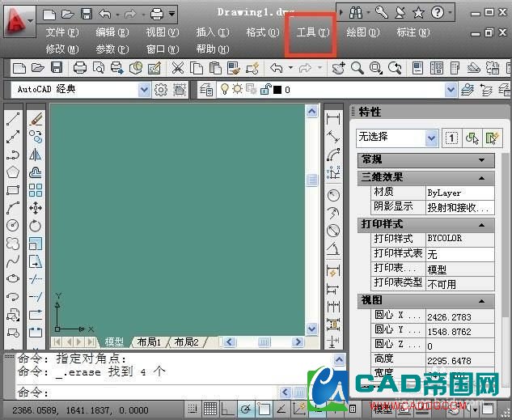
Task: Select the Aligned dimension tool
Action: (x=333, y=137)
